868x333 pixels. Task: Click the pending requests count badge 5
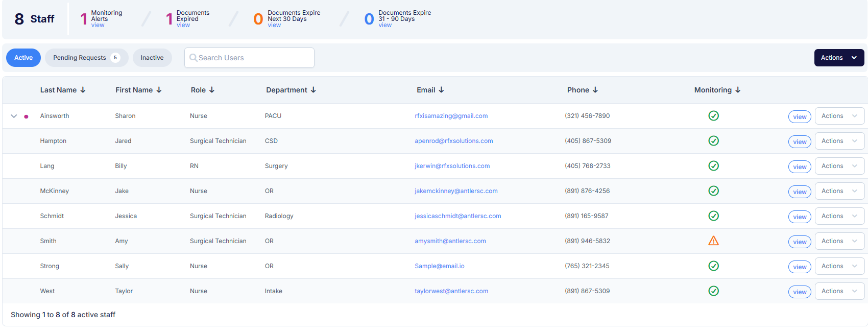click(x=115, y=58)
